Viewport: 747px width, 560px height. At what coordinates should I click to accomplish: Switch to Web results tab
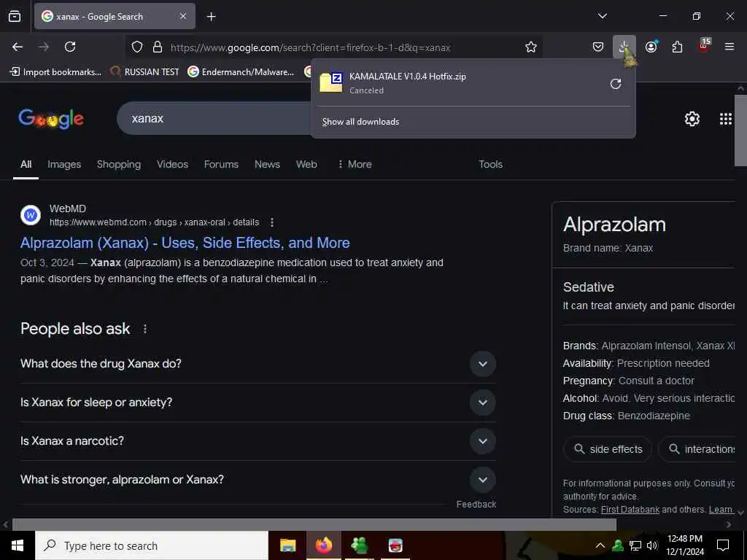click(306, 164)
